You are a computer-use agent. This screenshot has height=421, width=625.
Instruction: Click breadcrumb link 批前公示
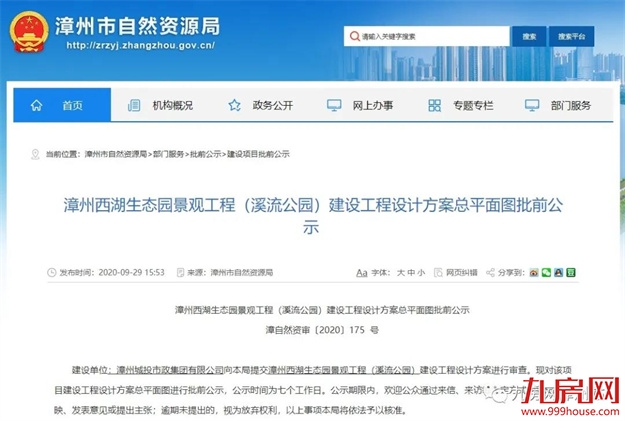[205, 154]
